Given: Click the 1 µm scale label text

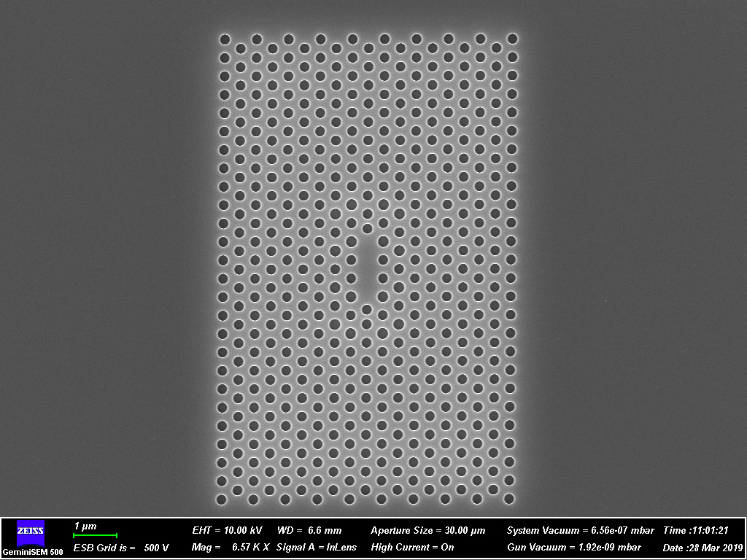Looking at the screenshot, I should 85,526.
